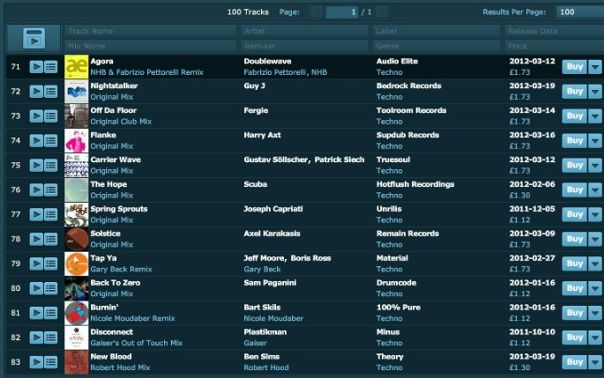The width and height of the screenshot is (604, 378).
Task: Play the track Carrier Wave
Action: [36, 165]
